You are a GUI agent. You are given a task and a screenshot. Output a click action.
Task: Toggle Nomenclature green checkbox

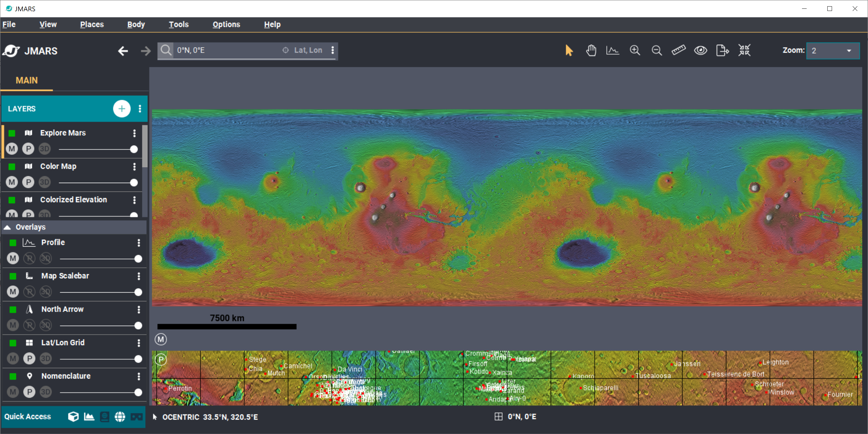click(x=13, y=376)
